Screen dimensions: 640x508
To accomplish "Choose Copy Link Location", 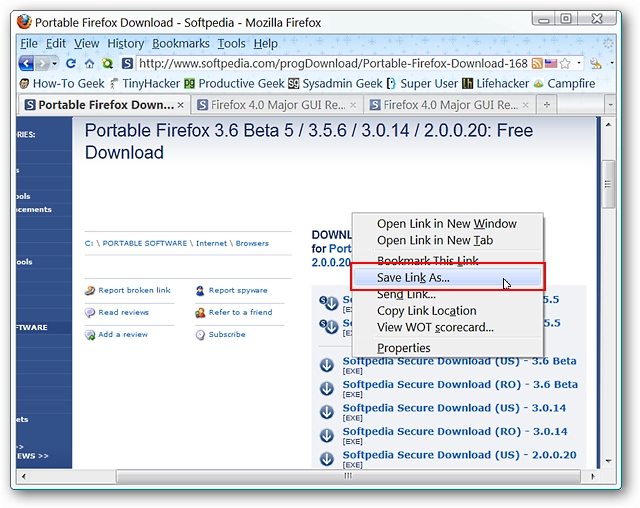I will pos(447,311).
